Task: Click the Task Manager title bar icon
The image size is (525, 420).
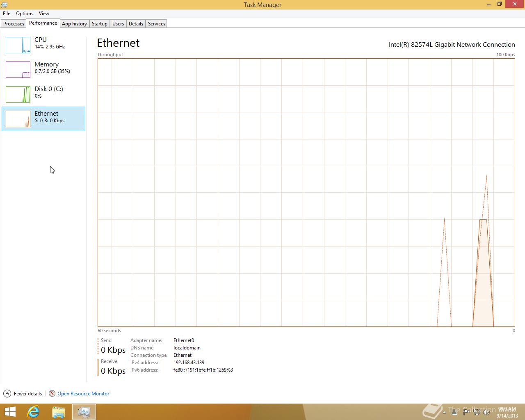Action: click(4, 5)
